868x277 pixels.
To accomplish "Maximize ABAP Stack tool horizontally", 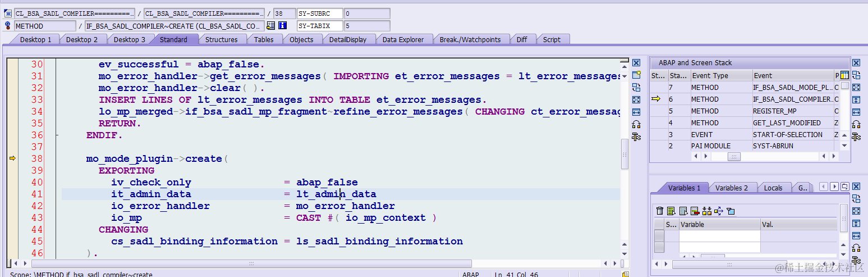I will 856,112.
